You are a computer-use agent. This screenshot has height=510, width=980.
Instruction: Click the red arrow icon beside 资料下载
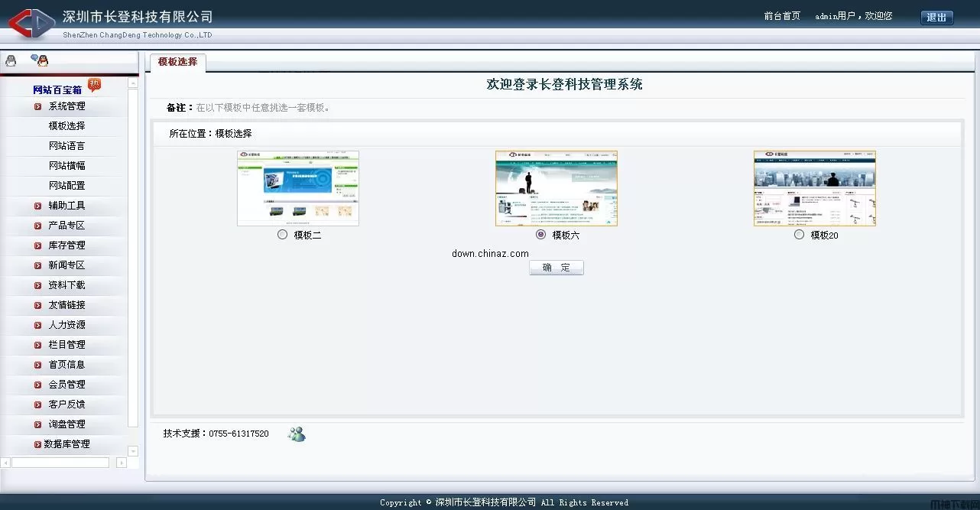37,285
